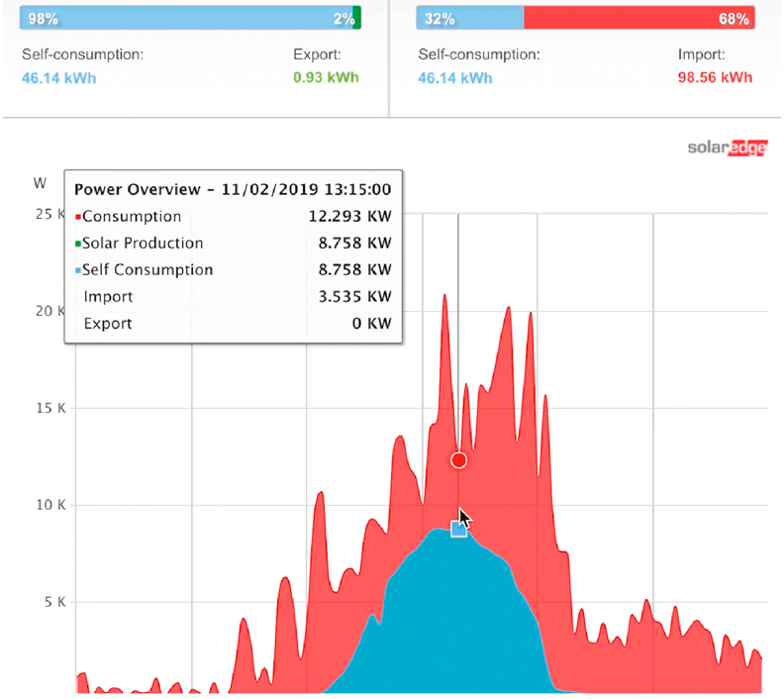Click the blue 32% self-consumption bar

coord(471,18)
